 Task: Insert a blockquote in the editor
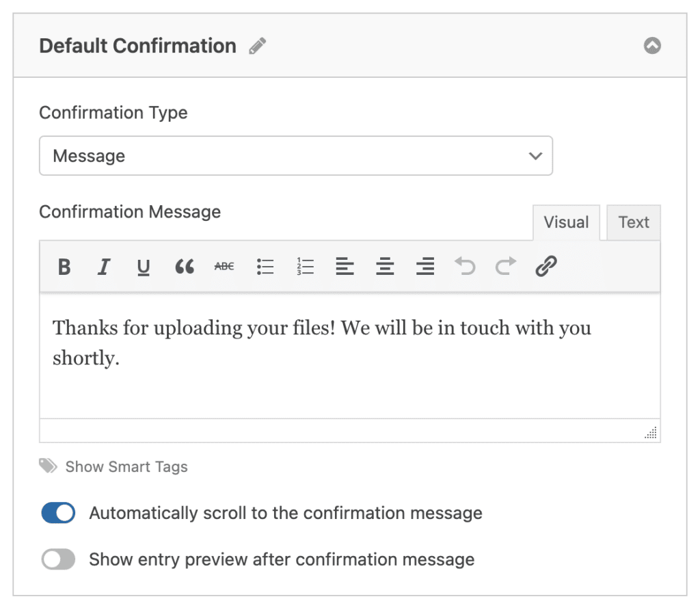point(183,267)
